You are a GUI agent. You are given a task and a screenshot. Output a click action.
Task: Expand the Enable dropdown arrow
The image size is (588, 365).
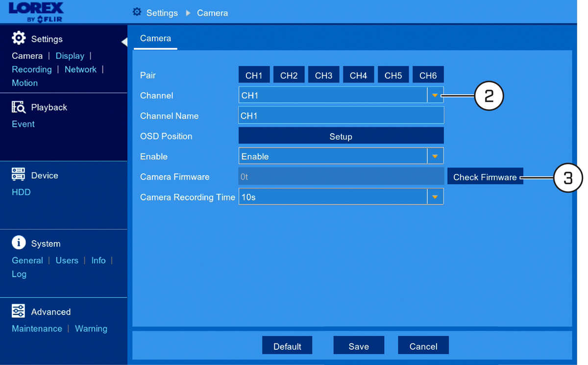pos(435,156)
